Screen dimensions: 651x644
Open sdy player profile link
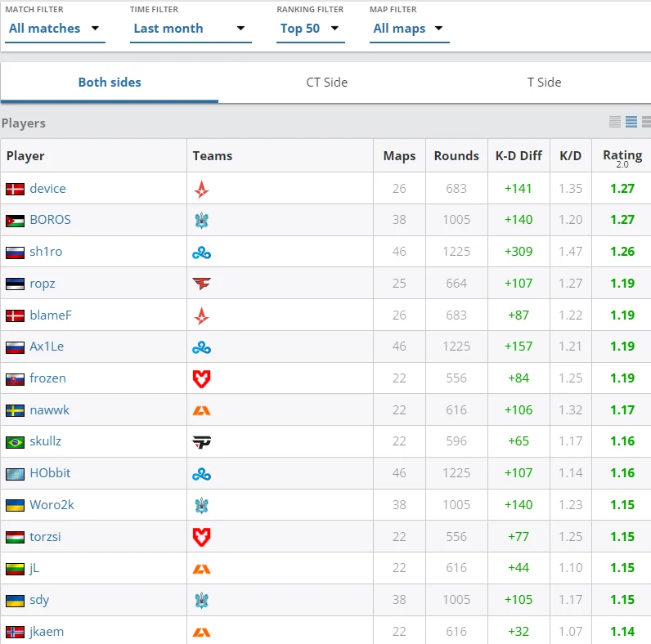pos(39,600)
